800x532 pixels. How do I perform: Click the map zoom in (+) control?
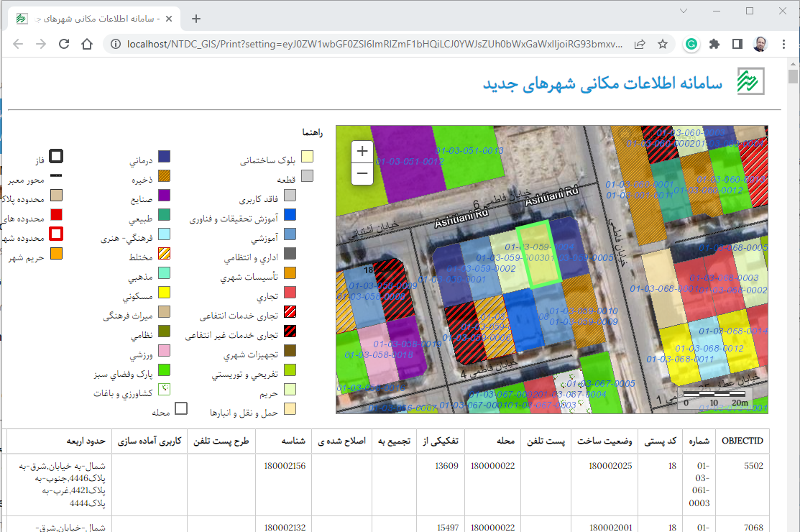(x=362, y=151)
